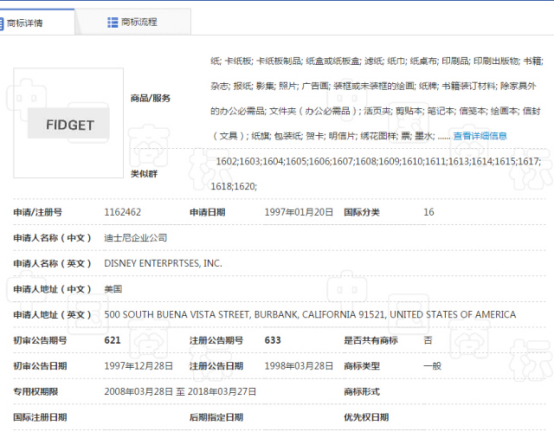Select applicant address 美国
554x432 pixels.
[x=113, y=289]
